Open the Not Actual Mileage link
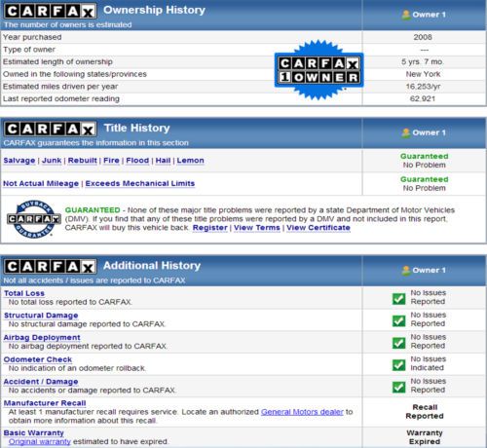The height and width of the screenshot is (448, 487). [41, 183]
